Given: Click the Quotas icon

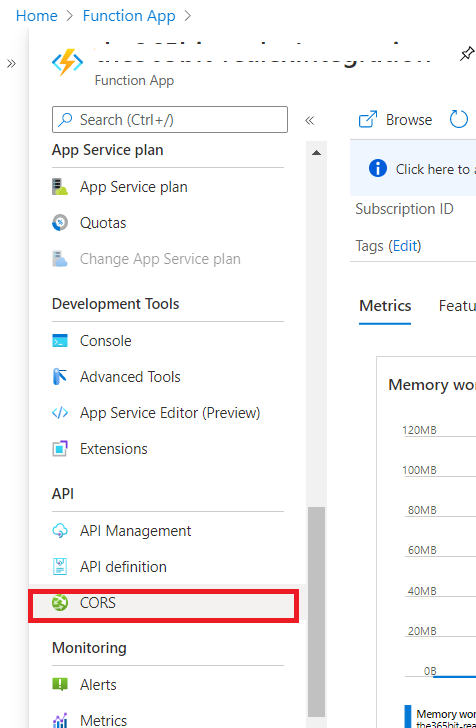Looking at the screenshot, I should [x=60, y=223].
